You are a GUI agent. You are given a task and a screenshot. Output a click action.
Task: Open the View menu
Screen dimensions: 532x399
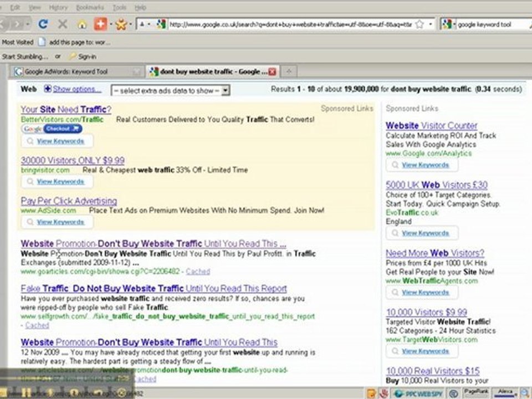pos(34,7)
